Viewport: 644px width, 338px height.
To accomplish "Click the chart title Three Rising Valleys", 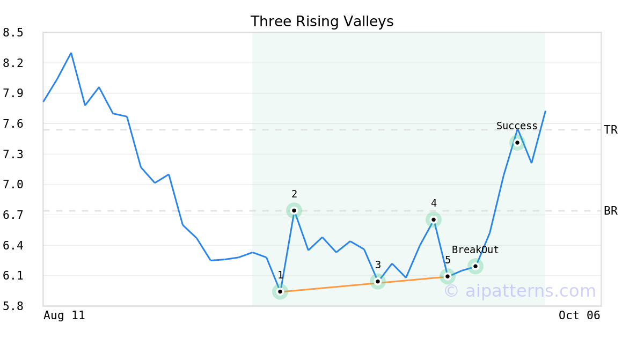I will point(322,21).
